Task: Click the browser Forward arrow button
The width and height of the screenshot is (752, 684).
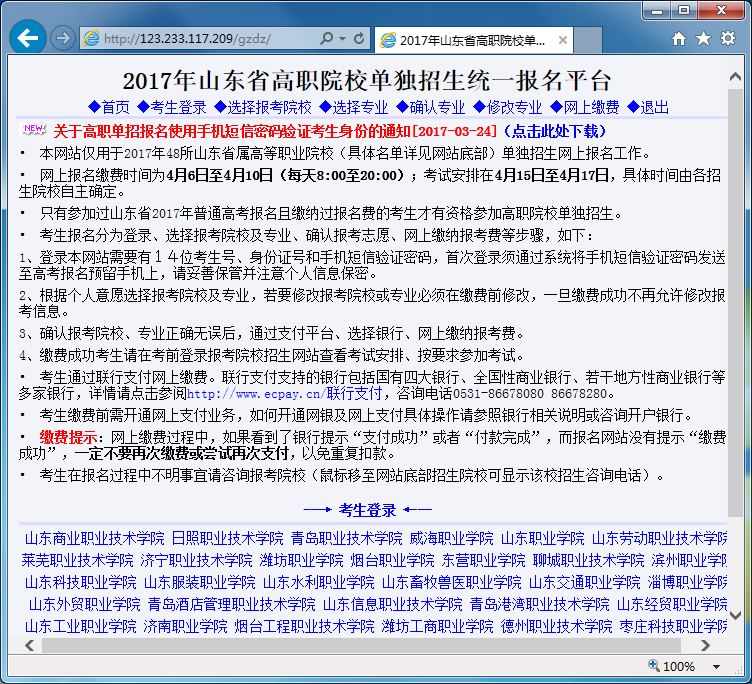Action: 62,38
